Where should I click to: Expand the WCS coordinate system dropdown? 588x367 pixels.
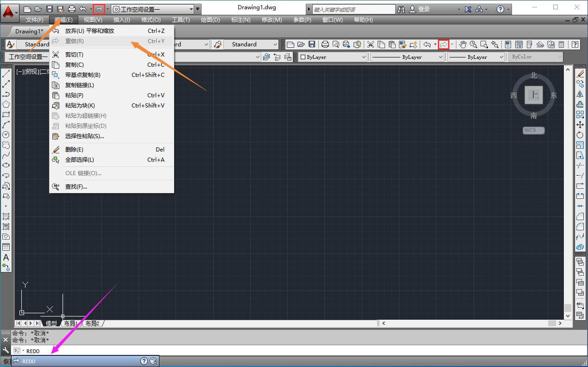534,130
